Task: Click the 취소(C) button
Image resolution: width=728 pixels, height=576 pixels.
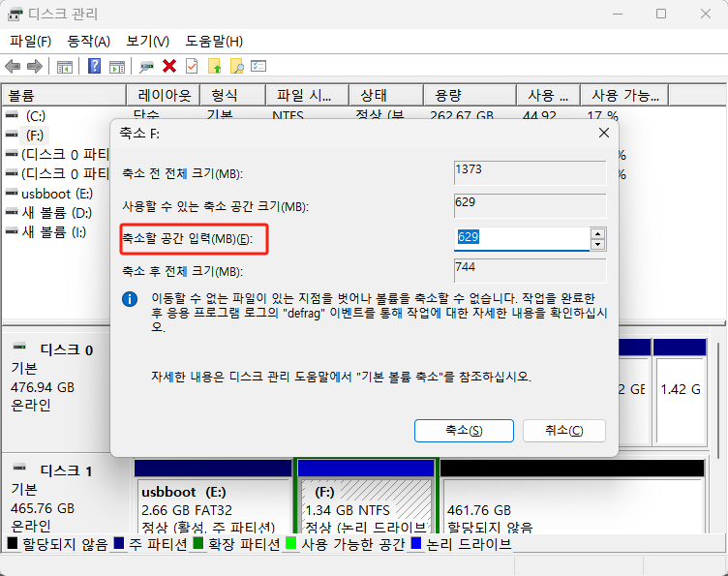Action: pyautogui.click(x=564, y=431)
